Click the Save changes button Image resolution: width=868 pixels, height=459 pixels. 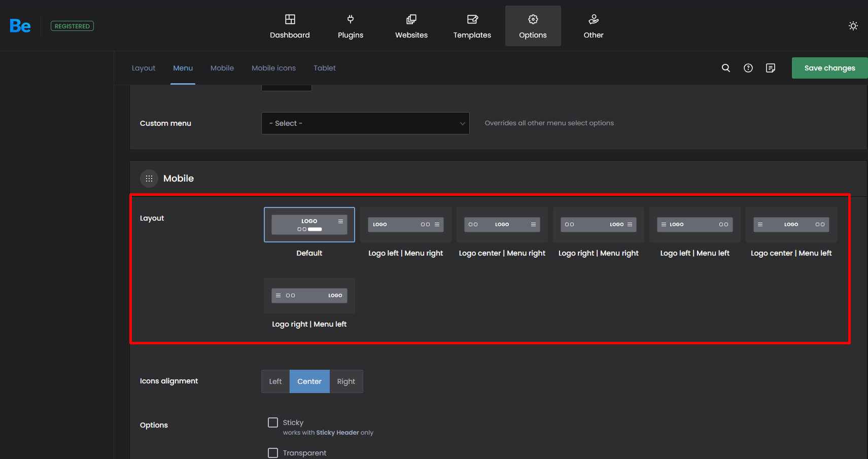click(x=829, y=68)
